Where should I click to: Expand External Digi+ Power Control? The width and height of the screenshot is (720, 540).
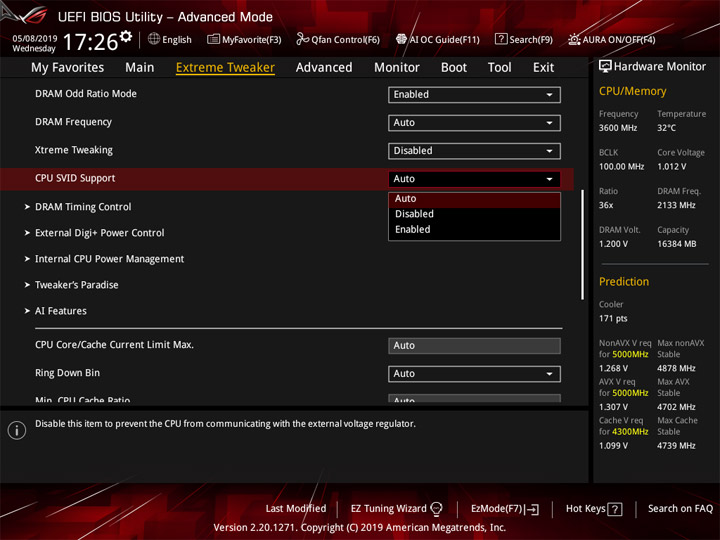coord(100,233)
